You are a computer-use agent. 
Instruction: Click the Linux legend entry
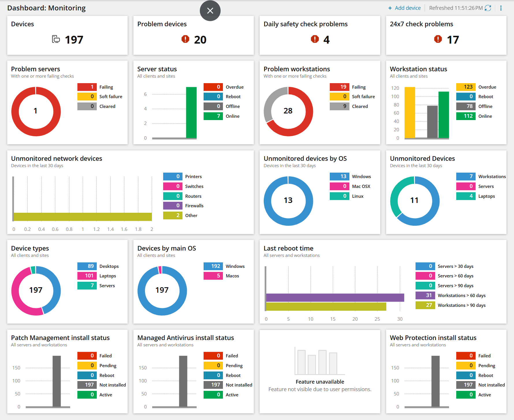point(347,196)
